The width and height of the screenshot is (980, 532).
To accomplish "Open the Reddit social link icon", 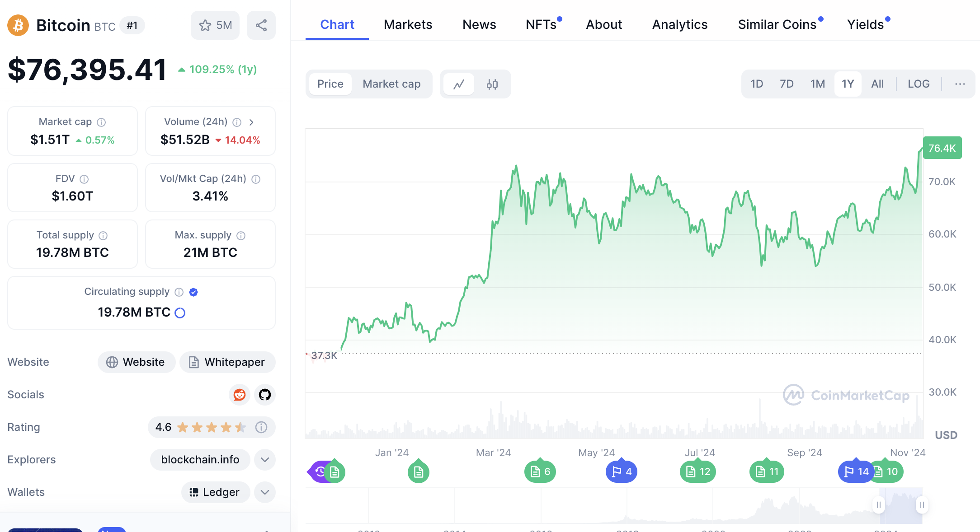I will tap(239, 395).
